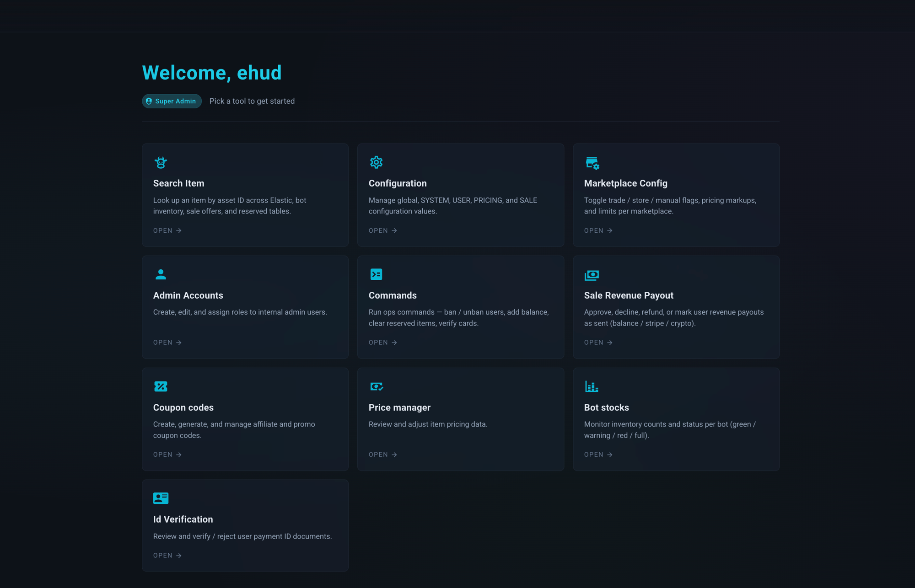Click the Super Admin role badge
Screen dimensions: 915x588
coord(172,101)
